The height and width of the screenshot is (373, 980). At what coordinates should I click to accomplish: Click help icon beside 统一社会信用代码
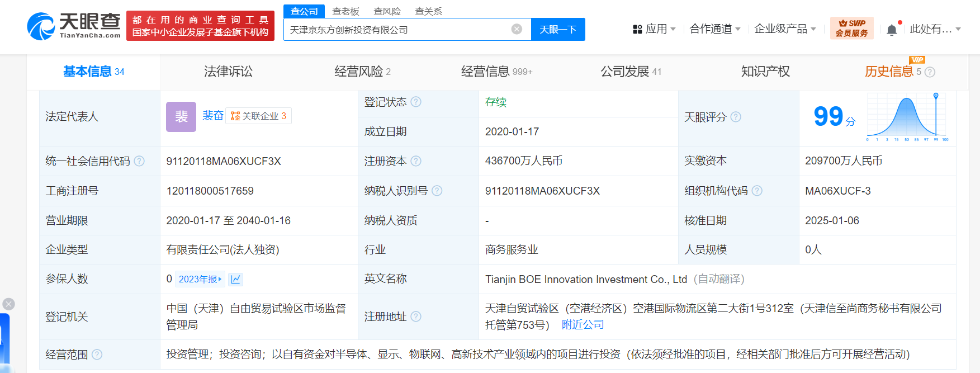139,161
